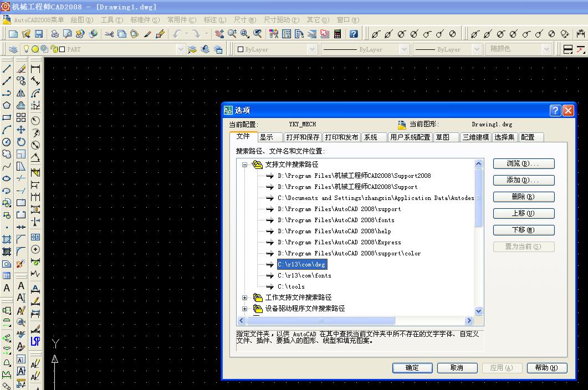The width and height of the screenshot is (588, 390).
Task: Select the Multiline Text A tool
Action: (7, 288)
